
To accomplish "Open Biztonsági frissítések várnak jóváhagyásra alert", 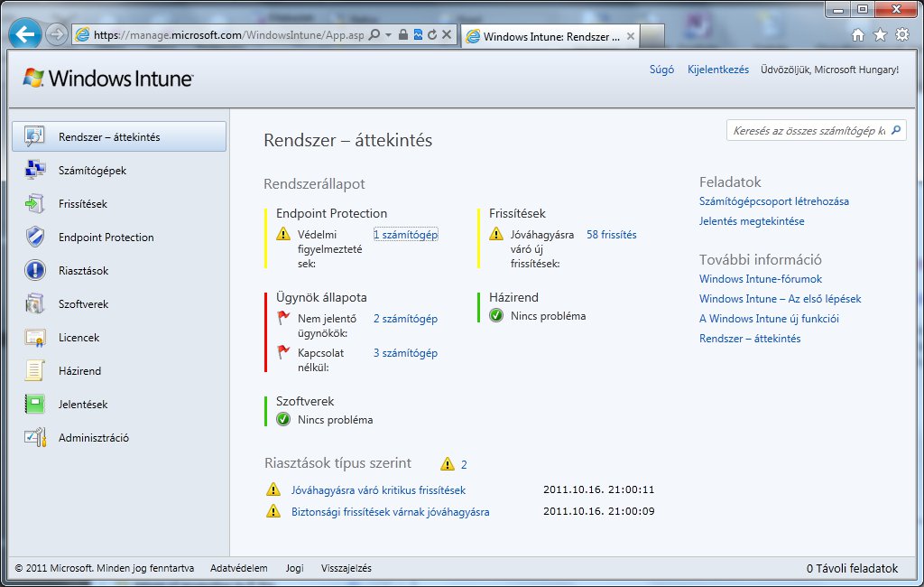I will 390,512.
